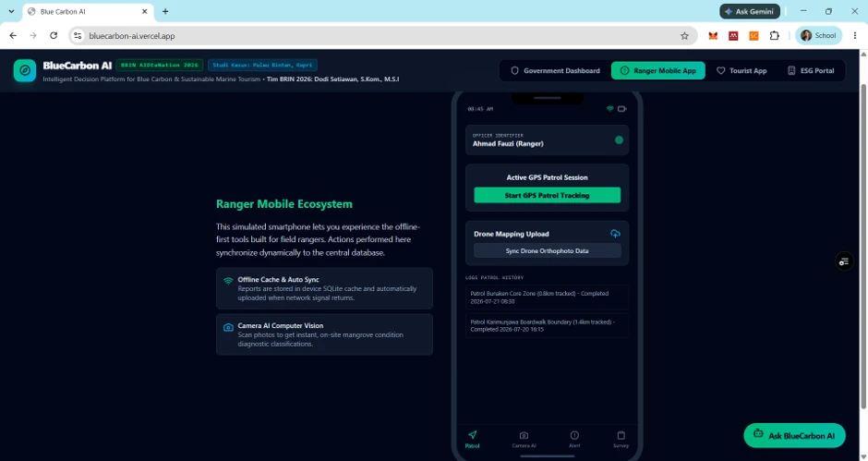Close the Blue Carbon AI tab
The image size is (868, 461).
(145, 11)
